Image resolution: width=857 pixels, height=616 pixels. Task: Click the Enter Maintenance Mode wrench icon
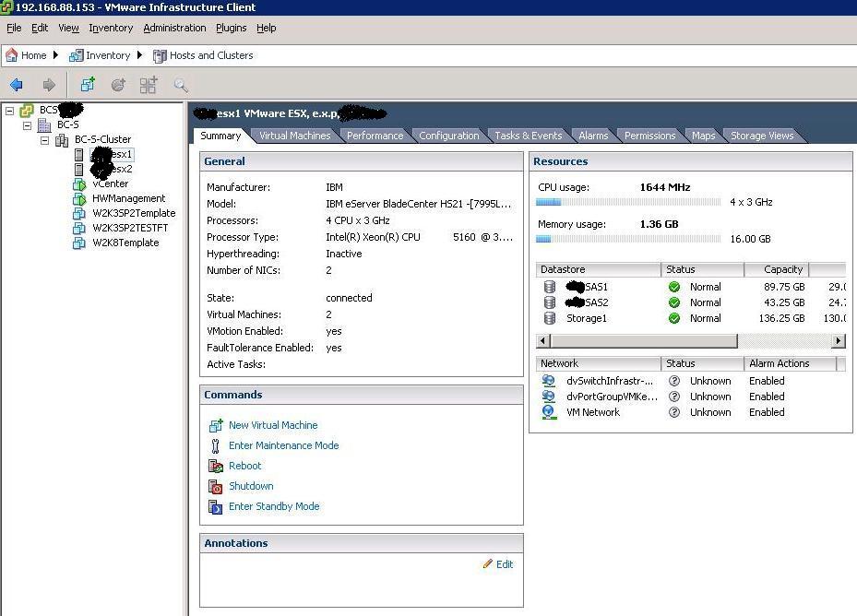coord(215,446)
